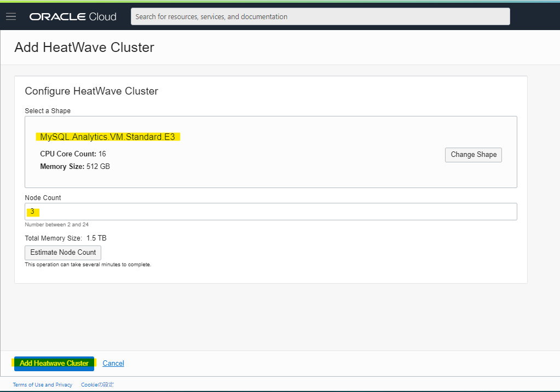The width and height of the screenshot is (560, 392).
Task: Click the Change Shape button
Action: pos(473,155)
